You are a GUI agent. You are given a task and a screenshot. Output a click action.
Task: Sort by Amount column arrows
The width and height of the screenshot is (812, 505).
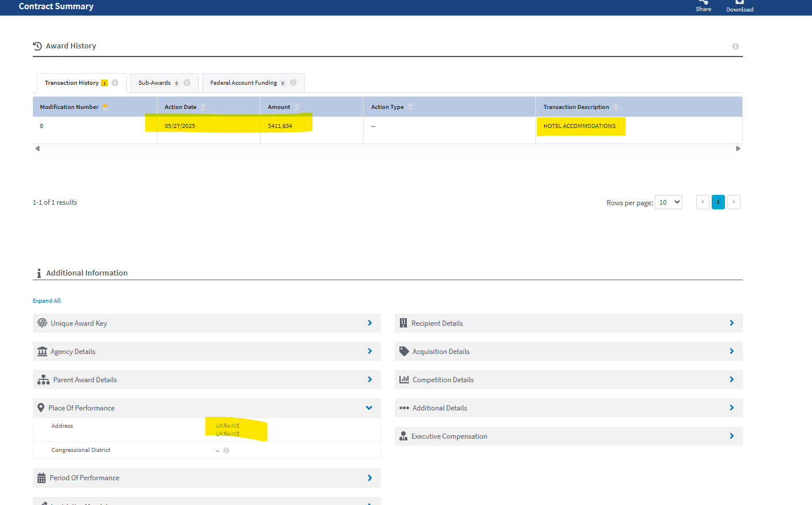[x=297, y=107]
